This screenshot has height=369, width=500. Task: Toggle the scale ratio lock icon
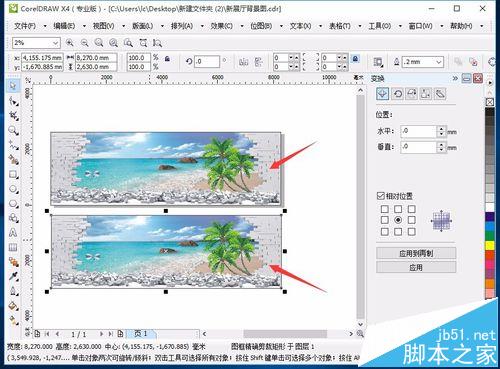pos(167,59)
